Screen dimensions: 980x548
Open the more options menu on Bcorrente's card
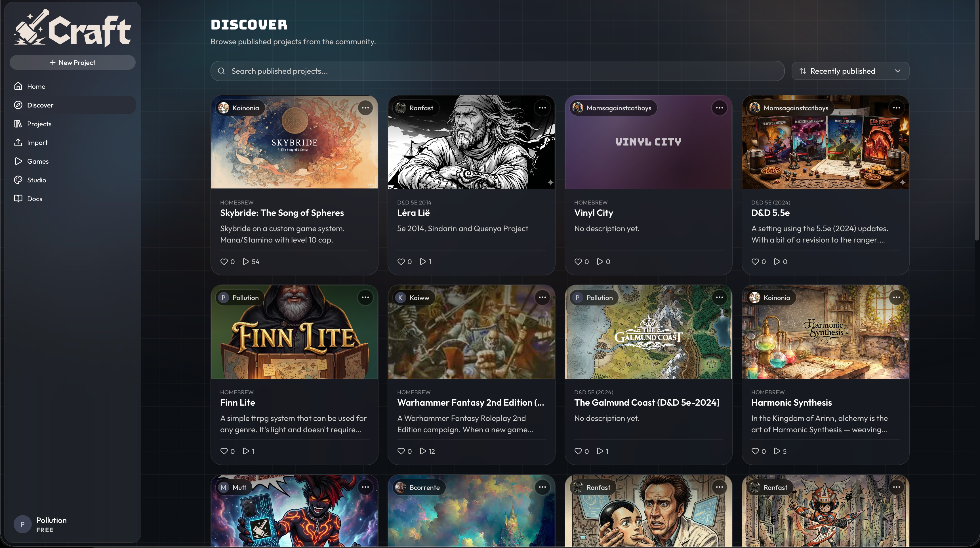pos(542,487)
